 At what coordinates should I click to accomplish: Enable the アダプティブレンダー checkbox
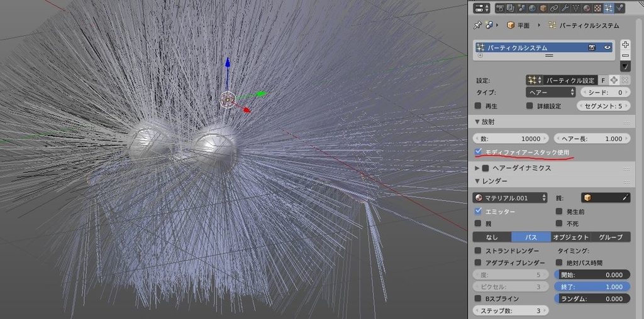point(478,262)
